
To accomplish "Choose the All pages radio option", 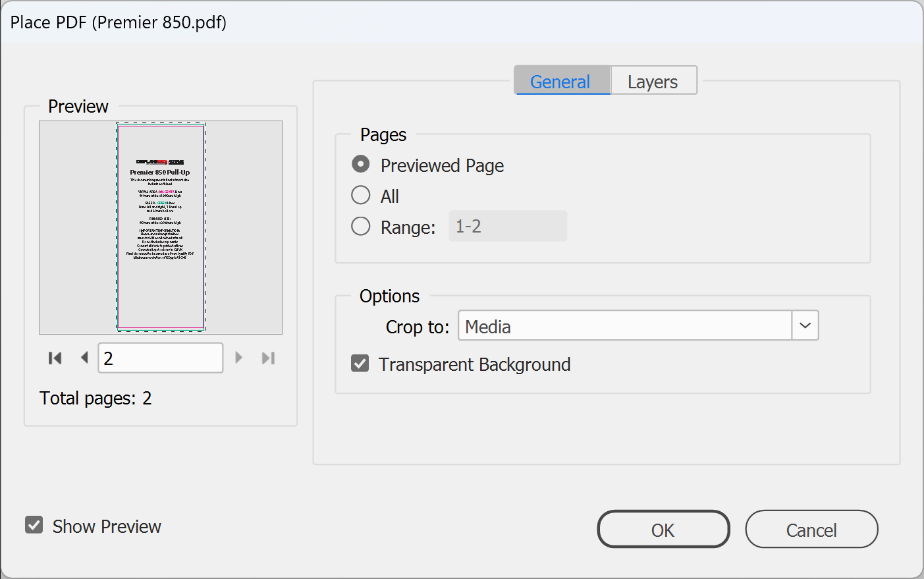I will (x=361, y=195).
